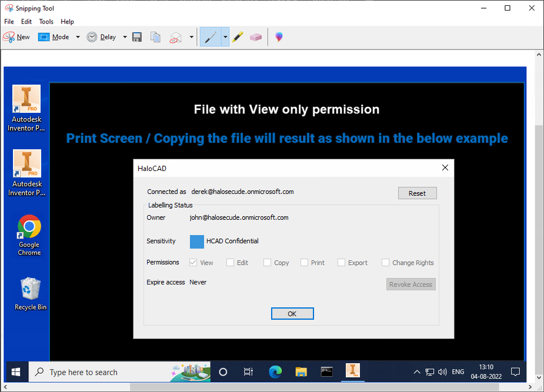Image resolution: width=544 pixels, height=392 pixels.
Task: Click the Reset button
Action: [x=417, y=193]
